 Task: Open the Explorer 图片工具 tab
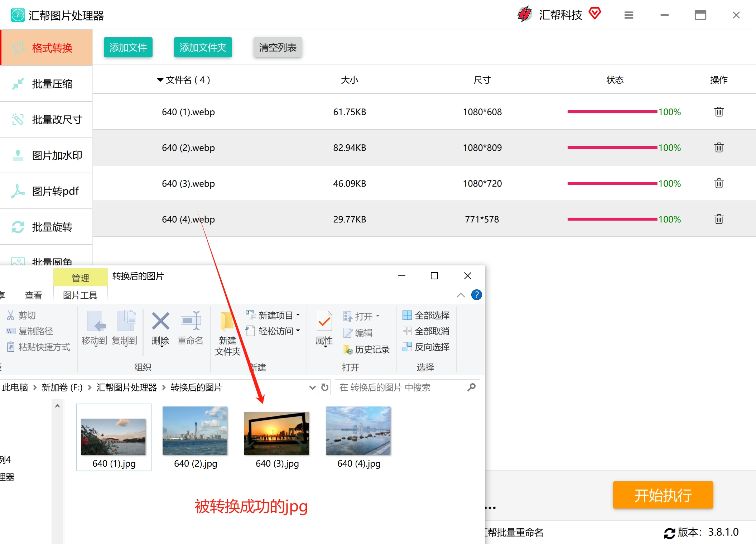tap(80, 295)
